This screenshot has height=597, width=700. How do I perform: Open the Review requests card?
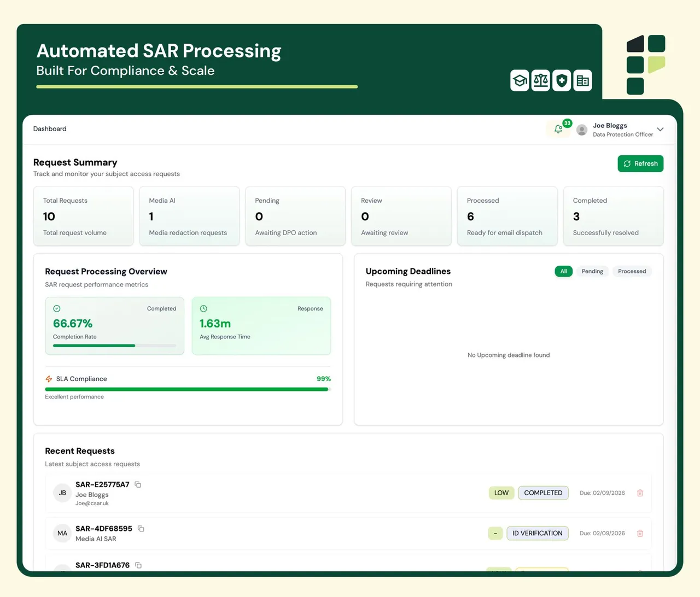click(401, 216)
